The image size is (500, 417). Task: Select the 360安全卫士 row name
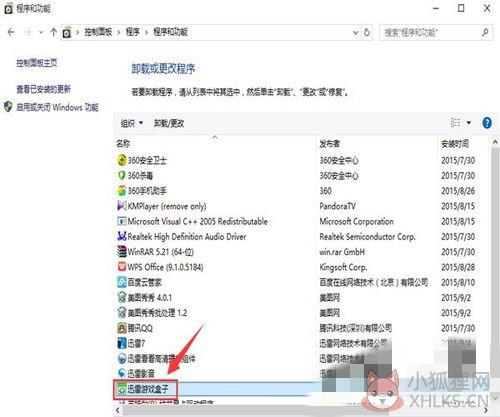point(147,160)
